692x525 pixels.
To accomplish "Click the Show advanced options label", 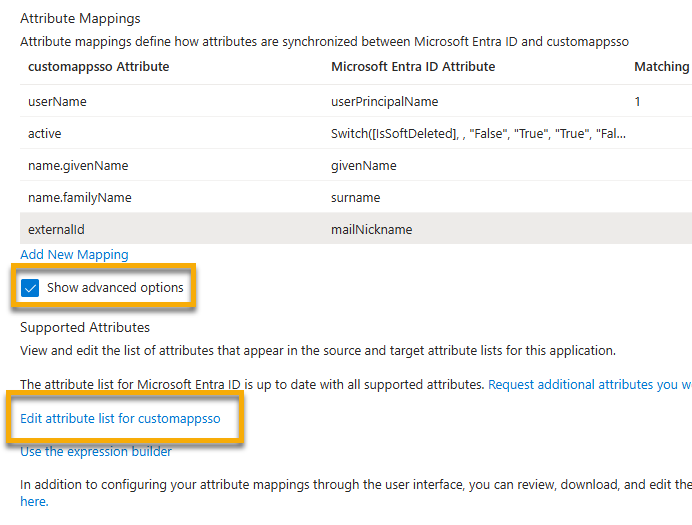I will [x=115, y=288].
